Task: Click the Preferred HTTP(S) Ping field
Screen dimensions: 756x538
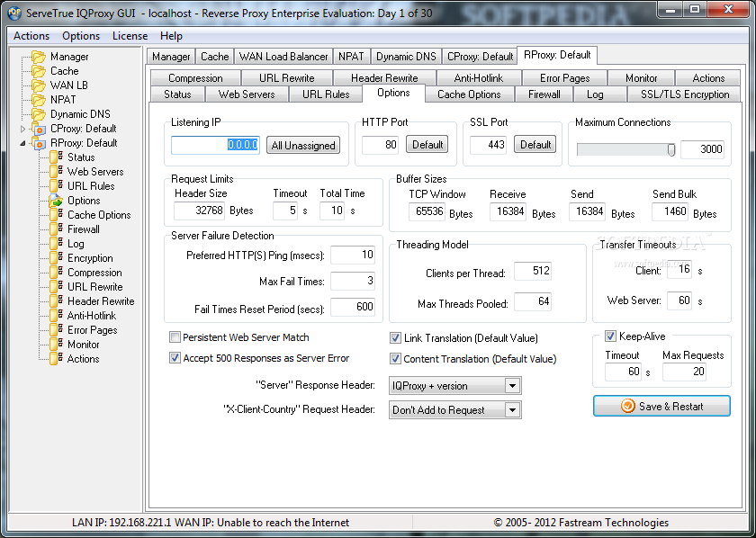Action: click(353, 255)
